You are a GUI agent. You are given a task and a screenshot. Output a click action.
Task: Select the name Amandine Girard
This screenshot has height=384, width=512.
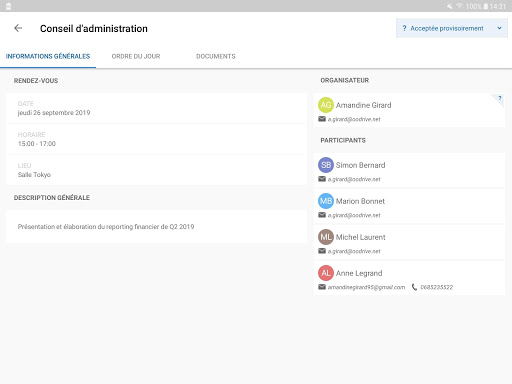[363, 105]
